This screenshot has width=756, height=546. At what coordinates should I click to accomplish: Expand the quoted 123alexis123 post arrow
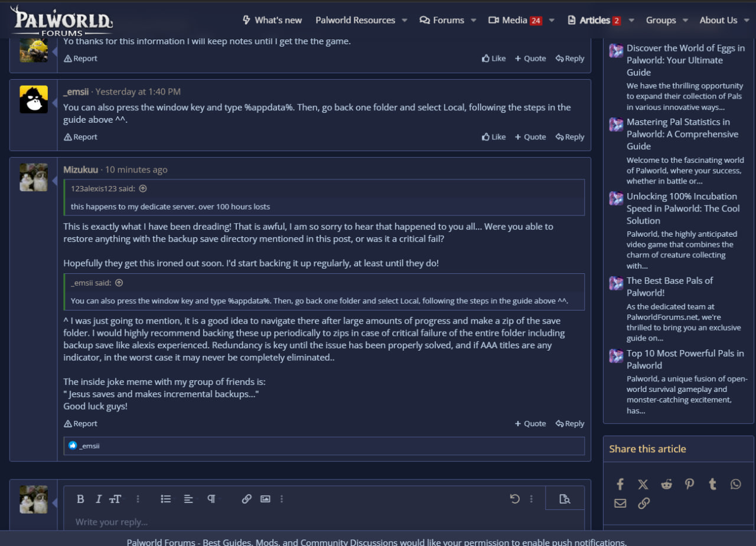[142, 189]
